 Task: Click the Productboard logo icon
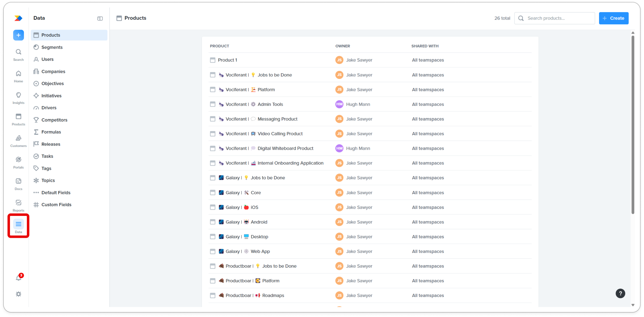(18, 18)
